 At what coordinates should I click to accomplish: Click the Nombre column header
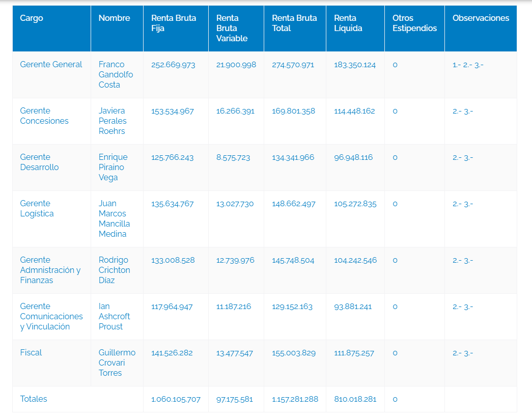[114, 18]
